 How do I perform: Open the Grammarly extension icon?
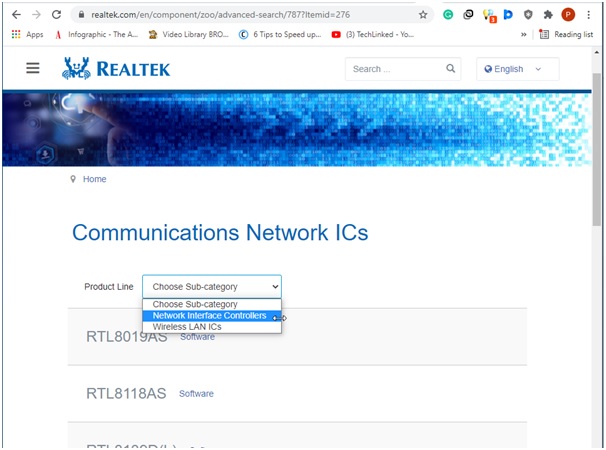tap(448, 15)
